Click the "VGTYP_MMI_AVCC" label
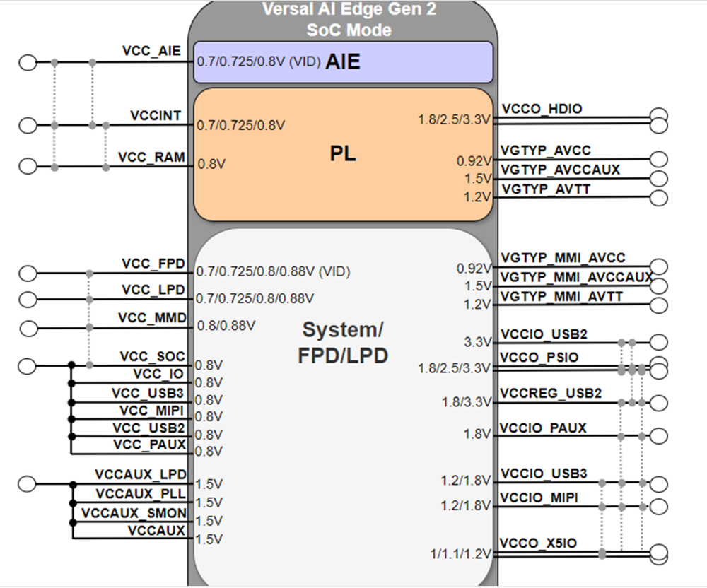The width and height of the screenshot is (707, 588). (x=563, y=258)
